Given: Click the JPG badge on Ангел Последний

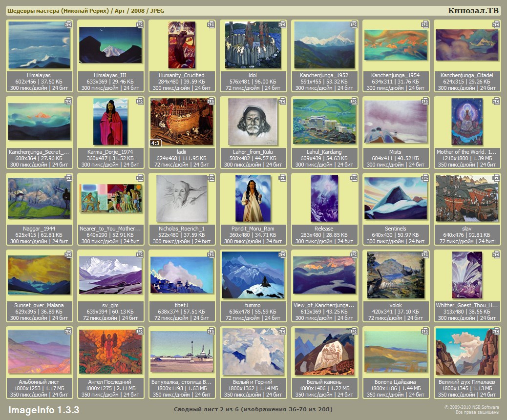Looking at the screenshot, I should (x=140, y=331).
